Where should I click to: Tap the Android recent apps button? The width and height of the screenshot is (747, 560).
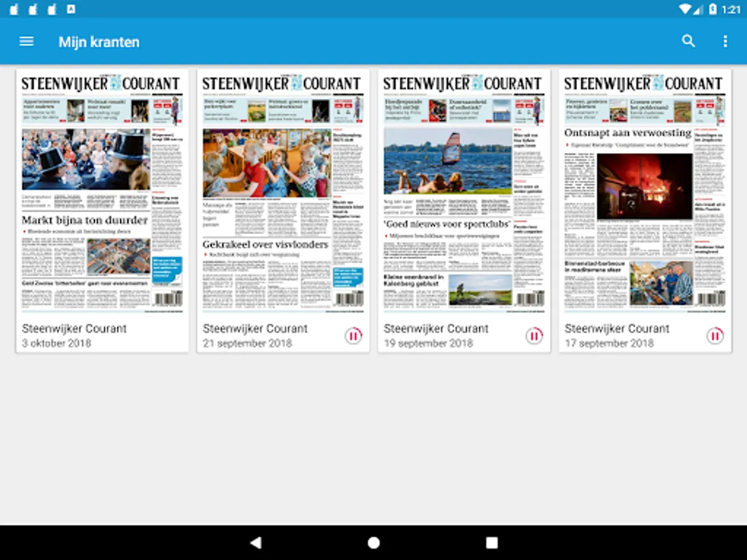(492, 543)
